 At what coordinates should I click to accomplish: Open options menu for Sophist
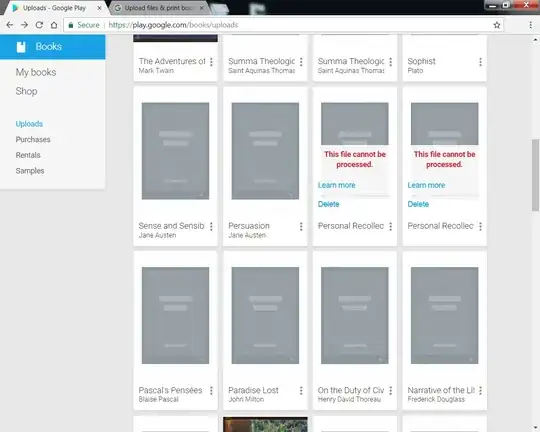click(x=480, y=62)
